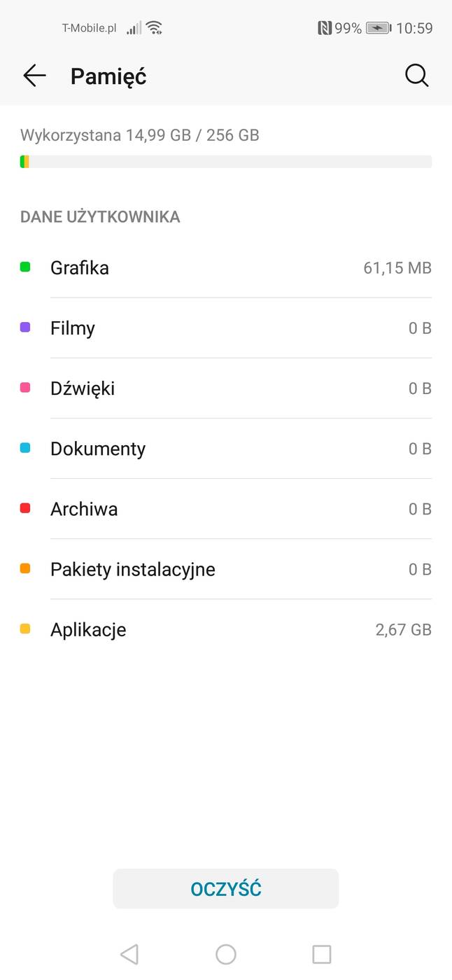The height and width of the screenshot is (980, 452).
Task: Tap the red Archiwa category icon
Action: pyautogui.click(x=23, y=508)
